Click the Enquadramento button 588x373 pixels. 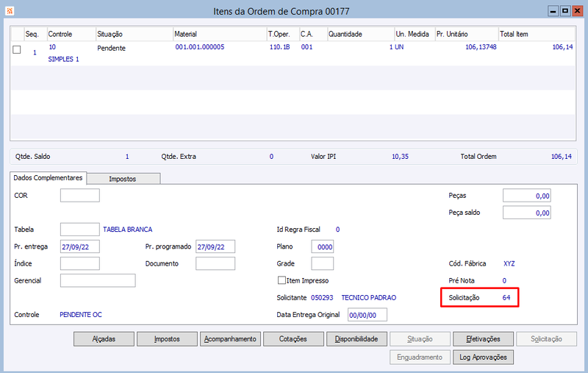click(420, 357)
